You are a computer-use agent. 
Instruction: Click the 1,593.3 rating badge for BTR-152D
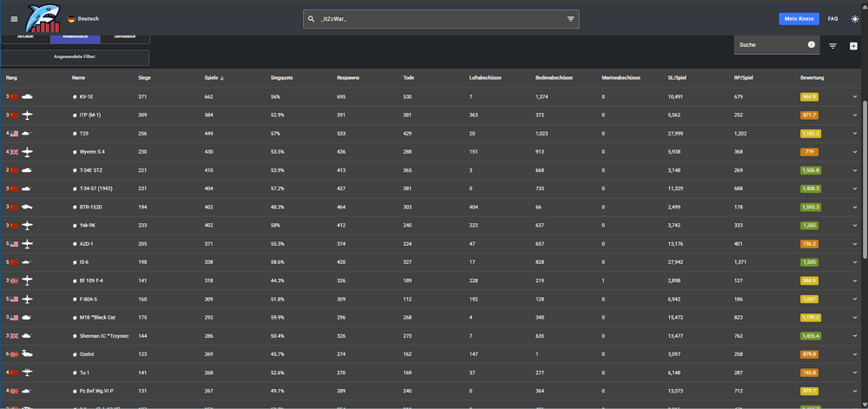click(809, 208)
